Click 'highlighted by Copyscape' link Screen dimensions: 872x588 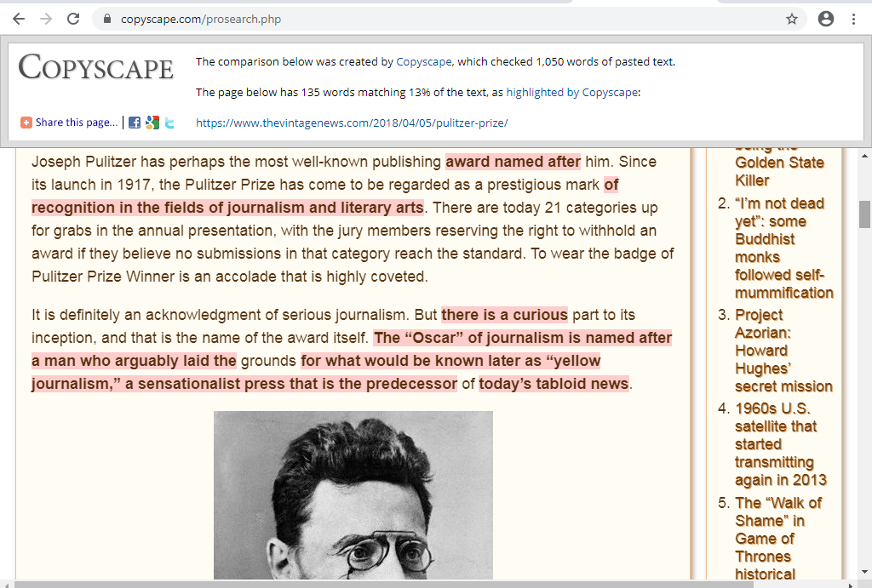(572, 92)
